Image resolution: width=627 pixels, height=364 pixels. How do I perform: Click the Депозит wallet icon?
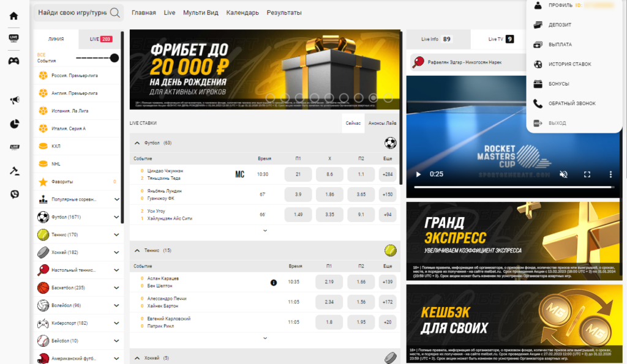(538, 24)
